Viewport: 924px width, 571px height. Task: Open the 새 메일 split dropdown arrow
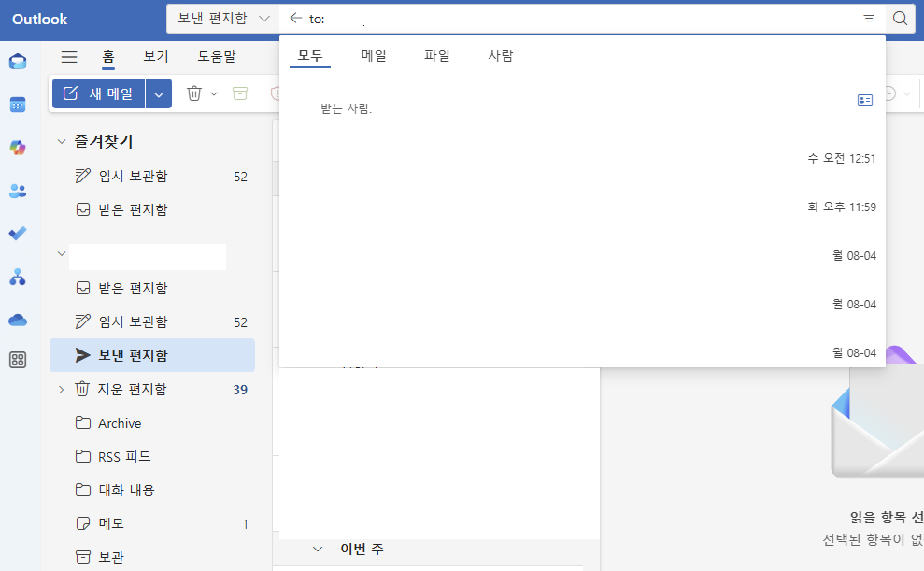157,93
